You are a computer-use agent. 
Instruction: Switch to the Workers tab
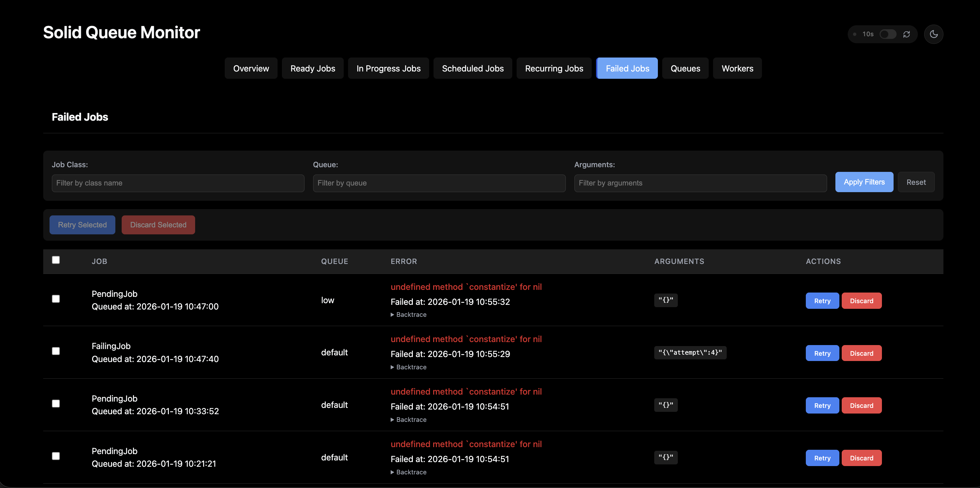(x=737, y=68)
